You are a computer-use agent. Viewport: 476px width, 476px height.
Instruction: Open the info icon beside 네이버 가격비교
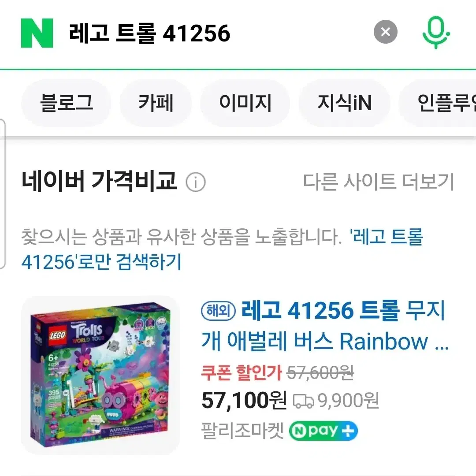coord(196,182)
